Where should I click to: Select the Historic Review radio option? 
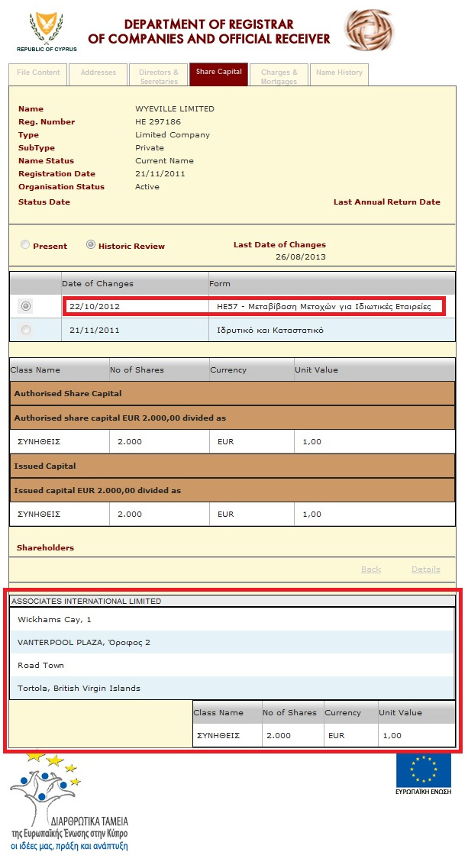(x=91, y=245)
